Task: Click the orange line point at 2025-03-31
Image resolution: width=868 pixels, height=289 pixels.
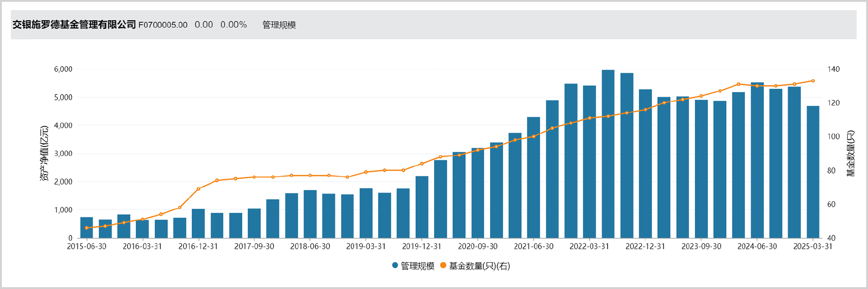Action: pos(813,81)
